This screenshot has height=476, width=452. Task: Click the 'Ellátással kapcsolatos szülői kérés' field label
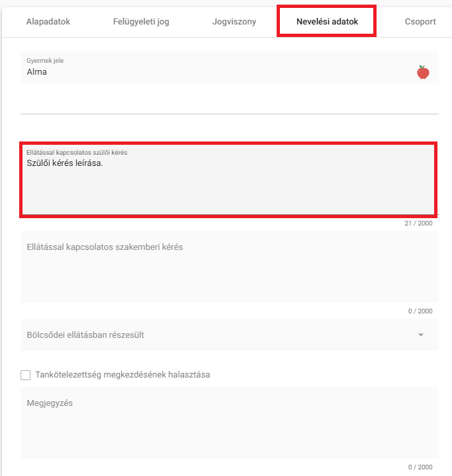(77, 153)
